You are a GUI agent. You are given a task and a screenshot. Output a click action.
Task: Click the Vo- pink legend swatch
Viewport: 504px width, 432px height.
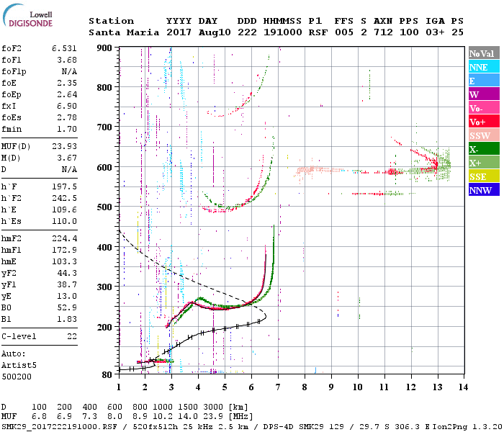click(484, 108)
